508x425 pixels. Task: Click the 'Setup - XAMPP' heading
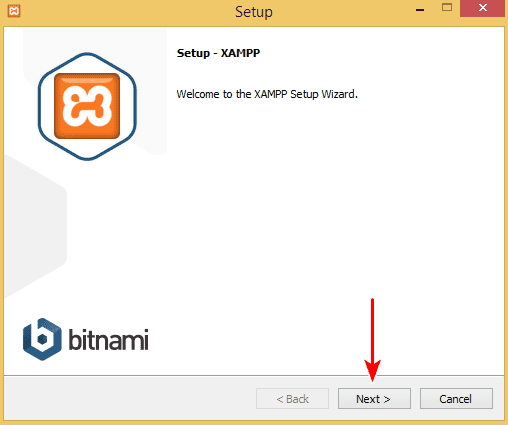tap(218, 53)
